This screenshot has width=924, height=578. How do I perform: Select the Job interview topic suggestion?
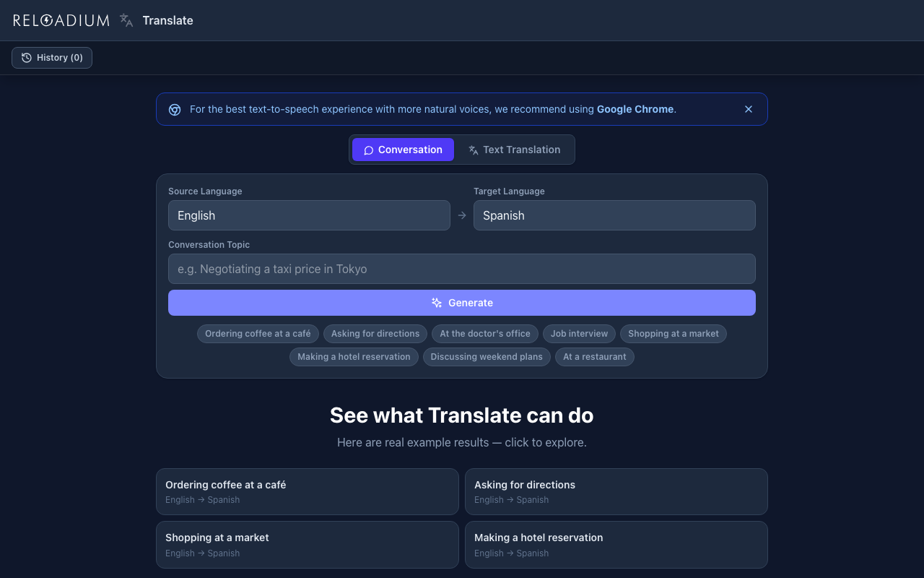coord(579,334)
